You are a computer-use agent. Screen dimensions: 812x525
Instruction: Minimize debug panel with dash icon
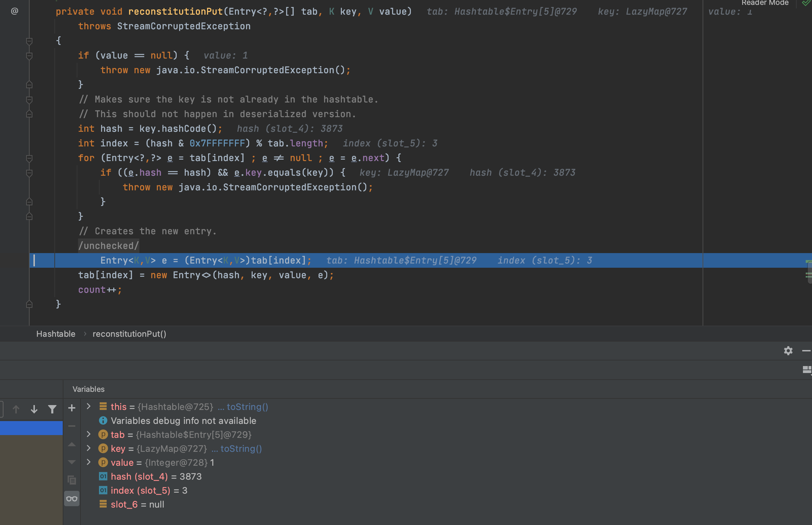tap(806, 351)
